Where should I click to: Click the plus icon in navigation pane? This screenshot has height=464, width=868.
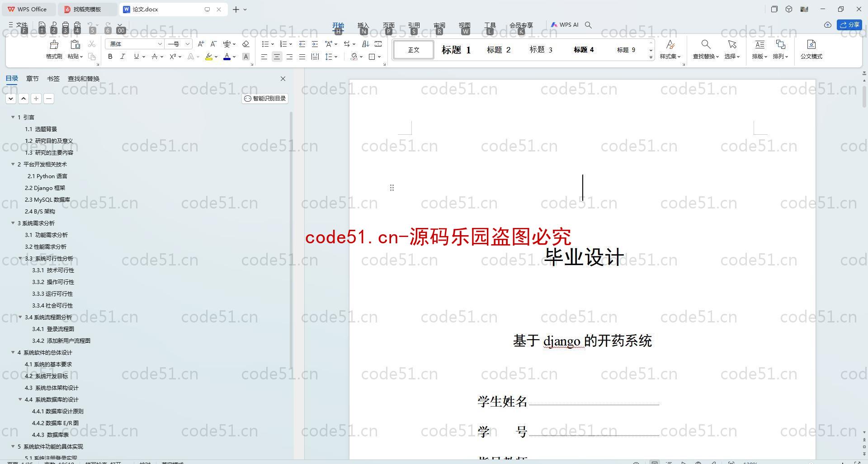tap(36, 99)
